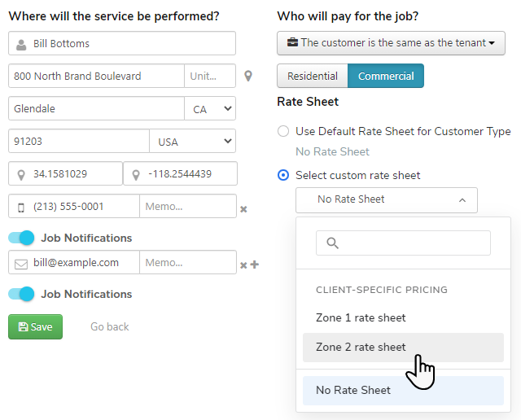Pick No Rate Sheet from the list
521x420 pixels.
[353, 390]
